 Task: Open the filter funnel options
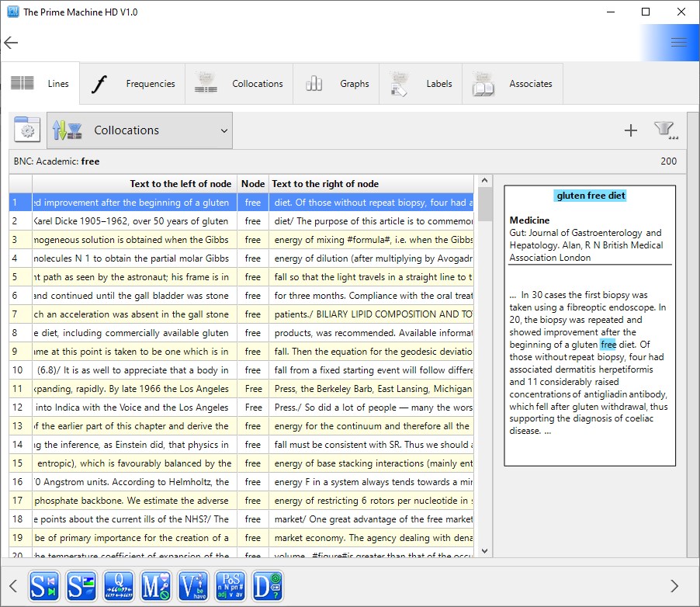click(665, 130)
